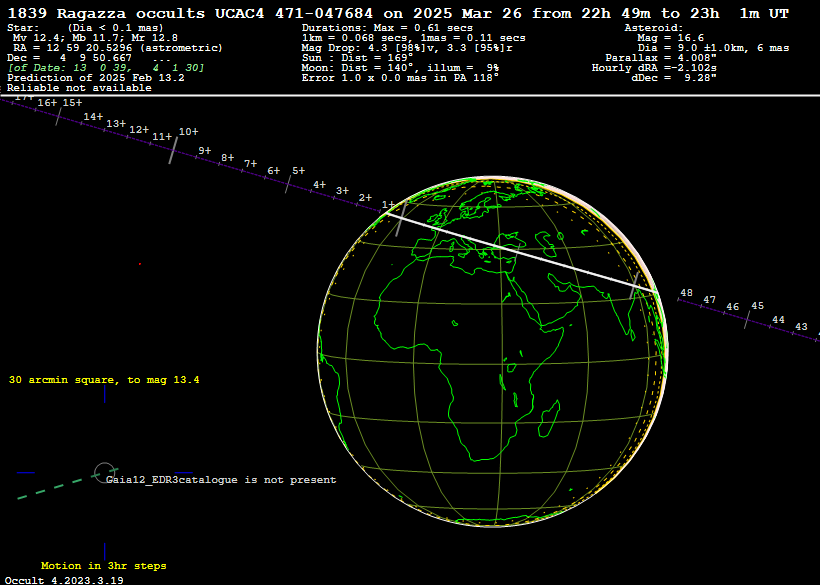Click the '9+' minute marker
The width and height of the screenshot is (820, 585).
204,151
